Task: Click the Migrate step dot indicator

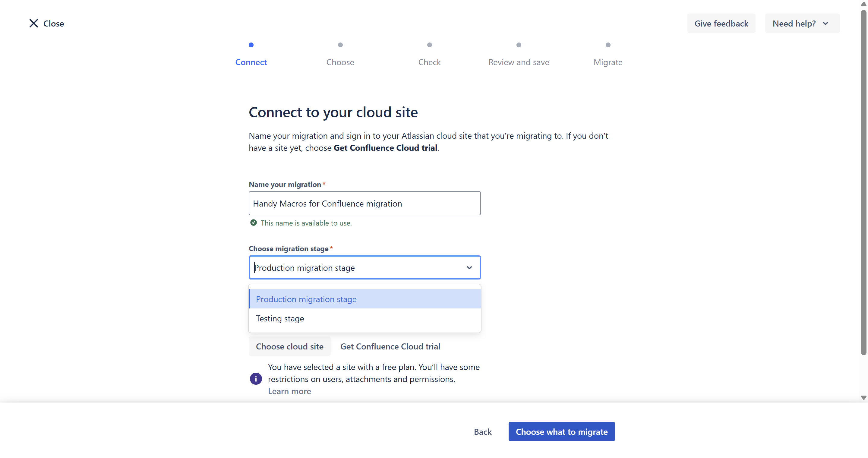Action: 608,45
